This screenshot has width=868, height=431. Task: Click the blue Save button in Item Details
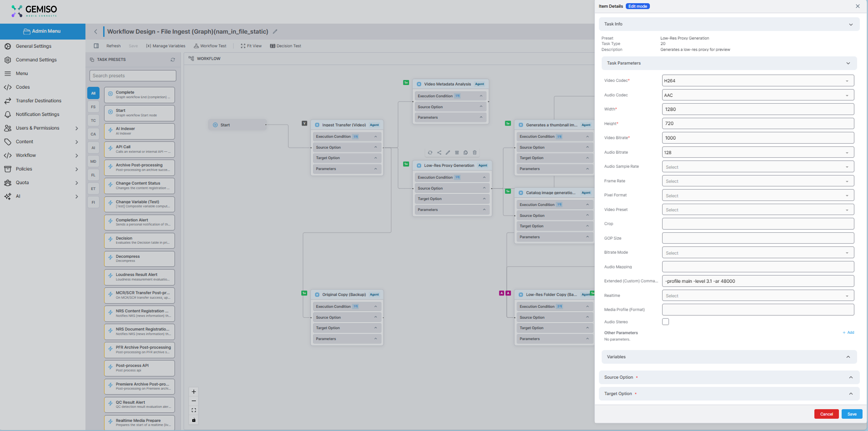click(852, 414)
